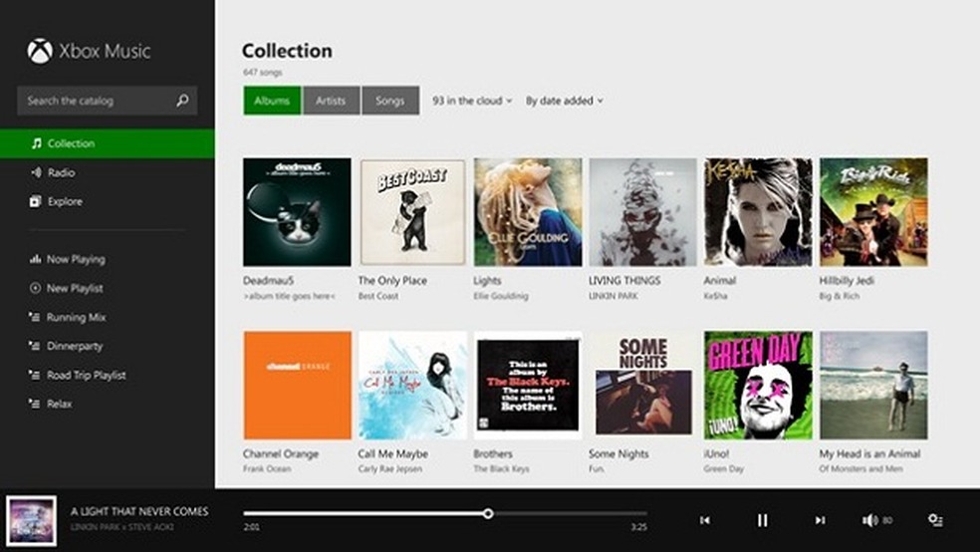Click the 'LINKIN PARK' artist name under LIVING THINGS
The image size is (980, 552).
pyautogui.click(x=613, y=296)
